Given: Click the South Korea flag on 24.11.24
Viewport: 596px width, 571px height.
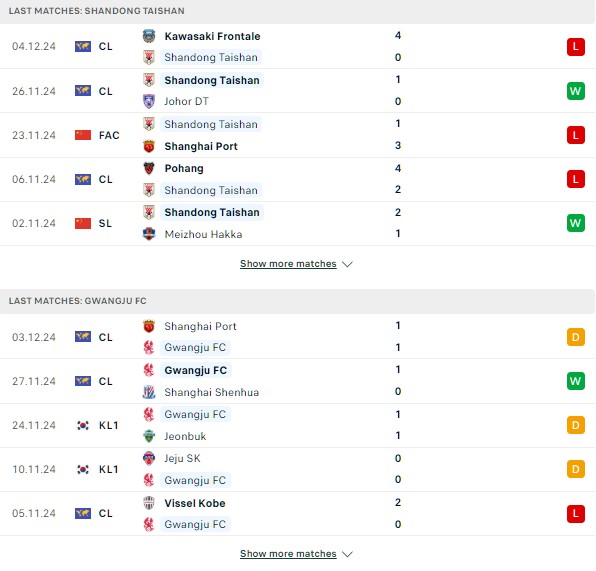Looking at the screenshot, I should pyautogui.click(x=83, y=425).
